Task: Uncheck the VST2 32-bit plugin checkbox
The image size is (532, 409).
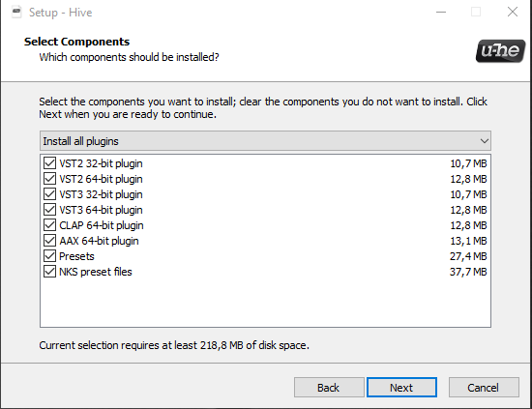Action: coord(50,163)
